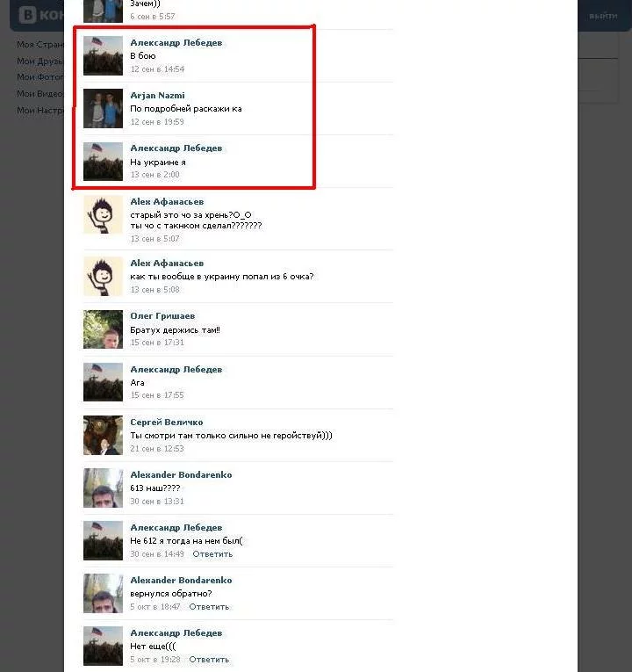The width and height of the screenshot is (632, 672).
Task: Open Мои Видео in left menu
Action: (40, 93)
